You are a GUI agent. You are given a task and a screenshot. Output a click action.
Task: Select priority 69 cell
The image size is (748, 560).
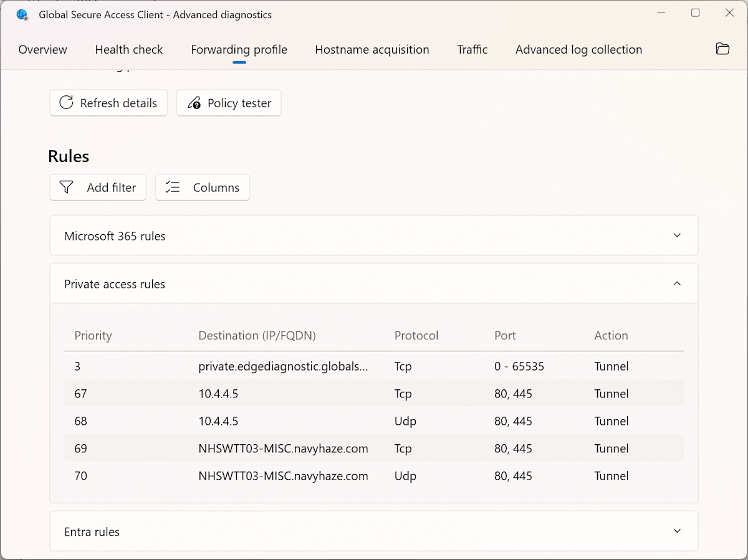[x=80, y=448]
